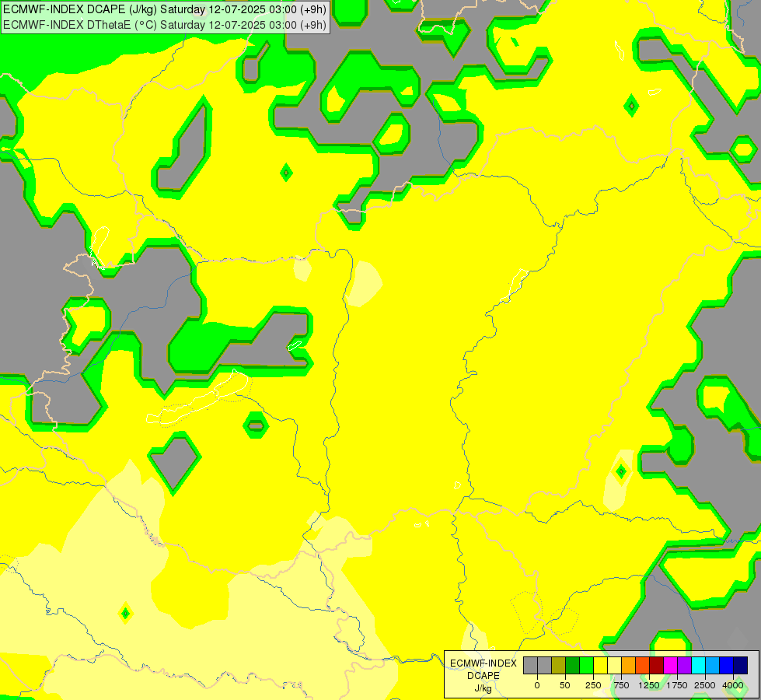This screenshot has height=700, width=761.
Task: Click "ECMWF-INDEX" text inside the color legend
Action: pos(483,663)
